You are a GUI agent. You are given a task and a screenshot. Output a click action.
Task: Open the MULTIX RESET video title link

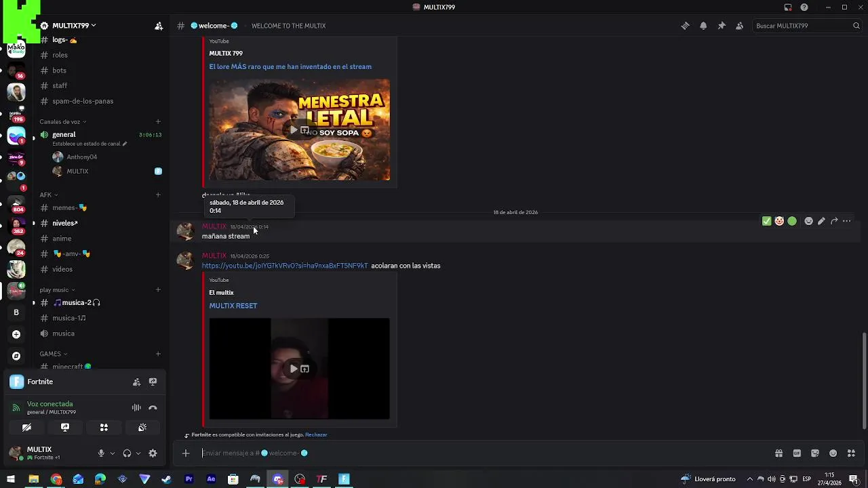(x=233, y=306)
